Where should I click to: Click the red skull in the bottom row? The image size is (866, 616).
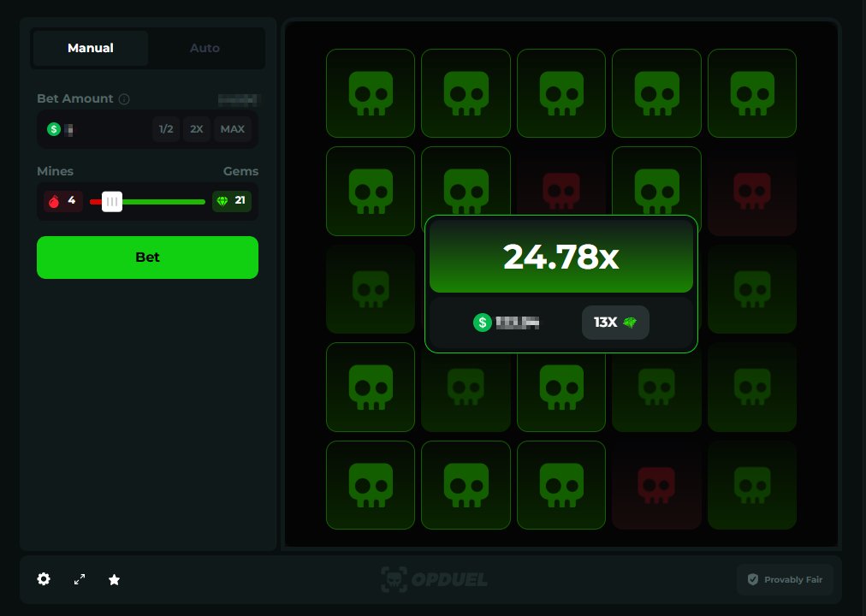point(656,485)
